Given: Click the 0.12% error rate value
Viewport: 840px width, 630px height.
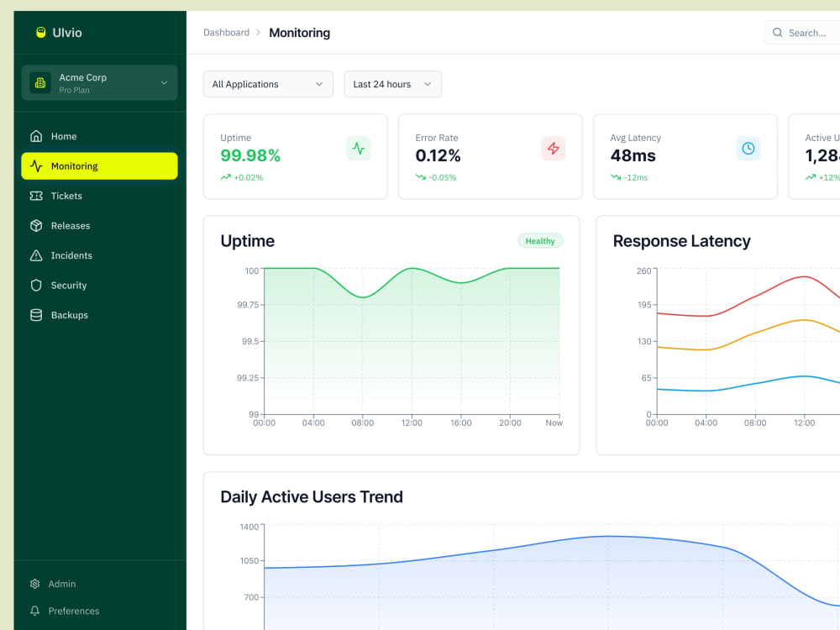Looking at the screenshot, I should [x=438, y=156].
